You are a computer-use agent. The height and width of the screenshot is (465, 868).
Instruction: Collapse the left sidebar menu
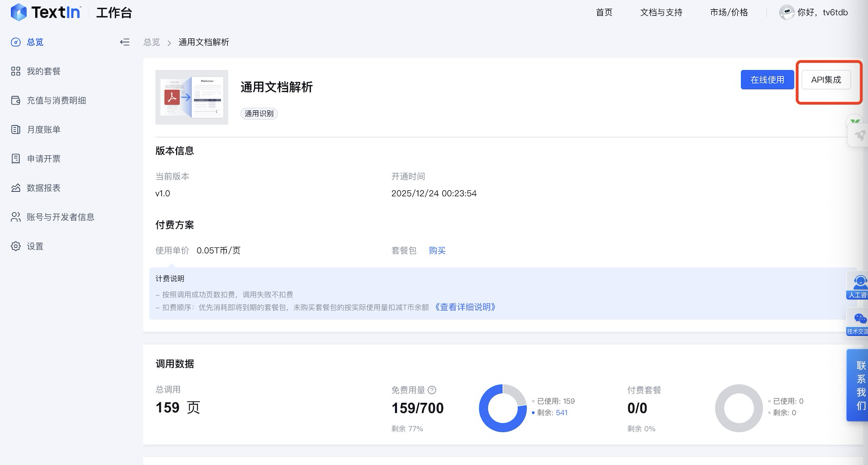(125, 42)
